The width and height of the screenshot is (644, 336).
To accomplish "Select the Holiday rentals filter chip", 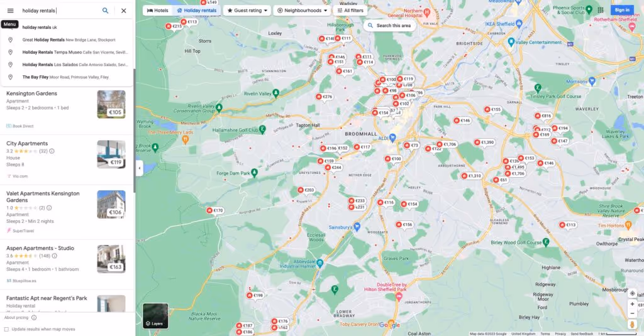I will pyautogui.click(x=196, y=10).
